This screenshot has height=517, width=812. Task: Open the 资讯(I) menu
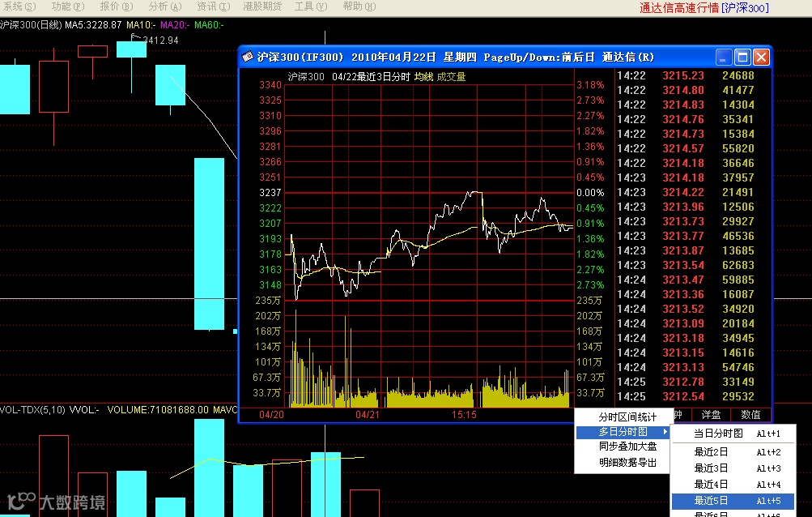pos(214,6)
